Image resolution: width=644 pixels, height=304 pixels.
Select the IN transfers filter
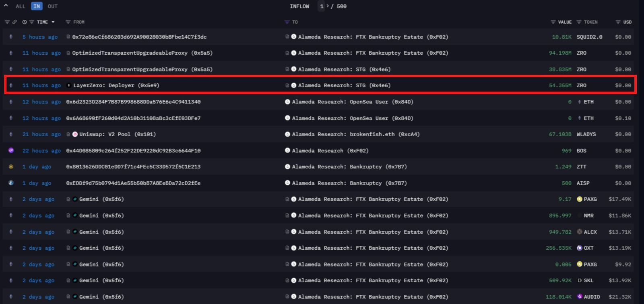37,6
